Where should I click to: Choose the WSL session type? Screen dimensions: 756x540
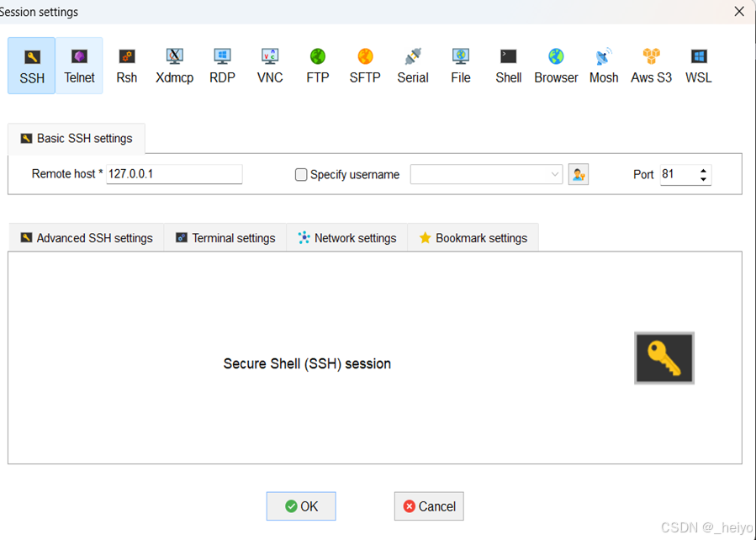point(699,66)
